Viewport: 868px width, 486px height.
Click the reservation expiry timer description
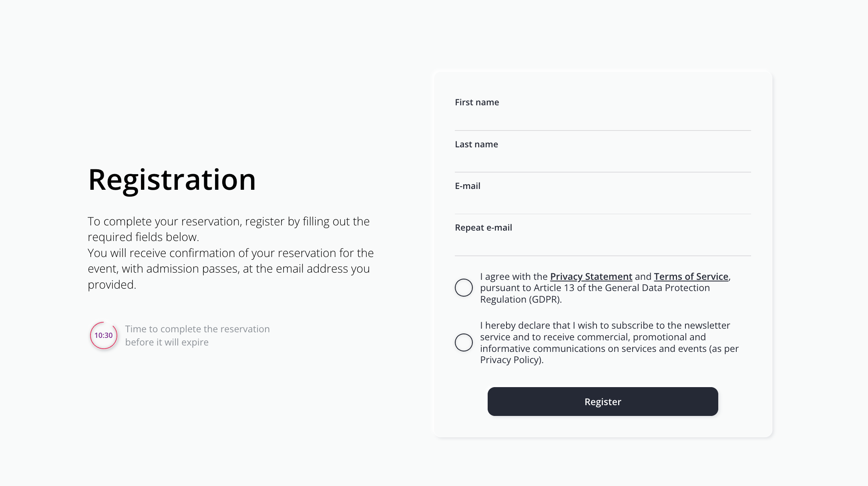(x=197, y=335)
